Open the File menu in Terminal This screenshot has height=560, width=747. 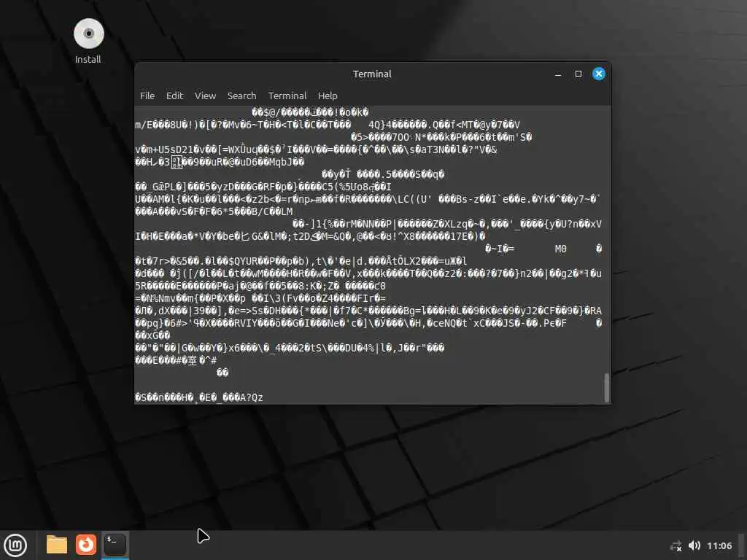(x=147, y=96)
